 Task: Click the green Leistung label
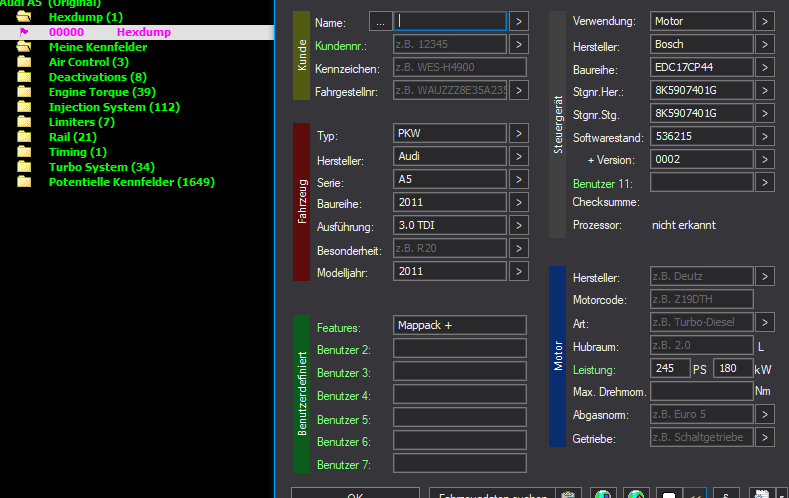[x=594, y=370]
